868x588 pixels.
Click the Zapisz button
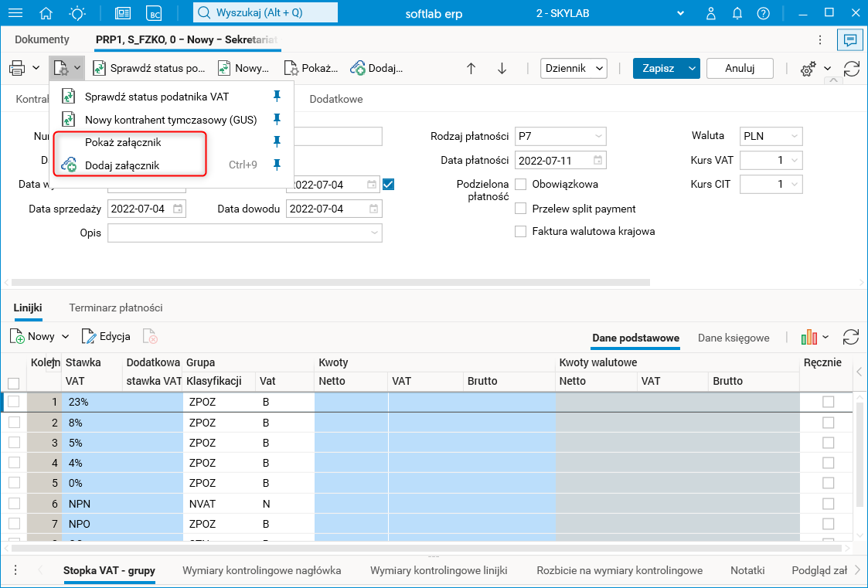point(658,68)
